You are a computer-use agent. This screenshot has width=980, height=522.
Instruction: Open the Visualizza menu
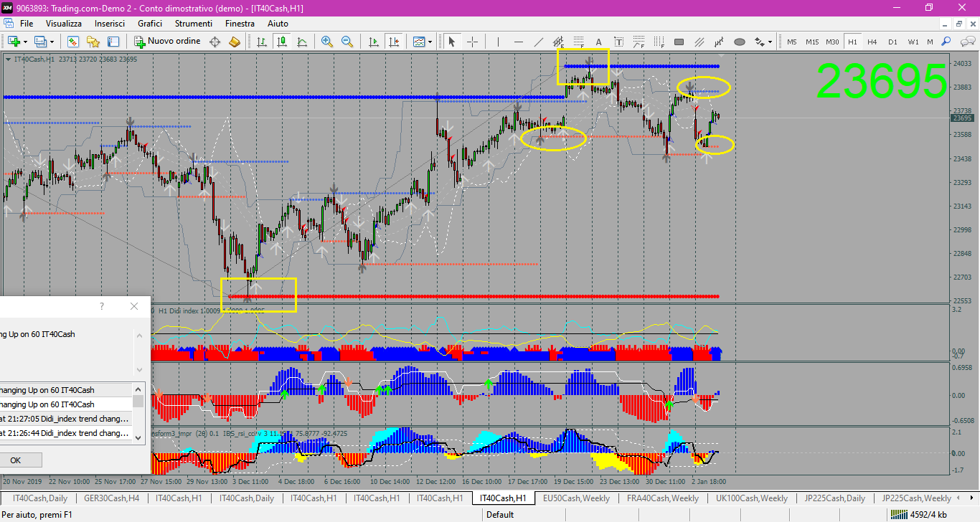[x=65, y=24]
